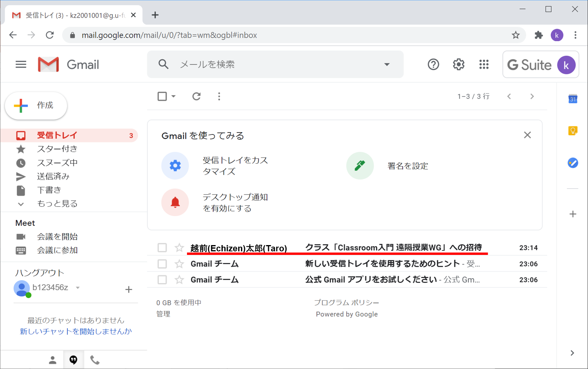Open Hangouts conversations speech icon
This screenshot has height=369, width=588.
(x=73, y=360)
